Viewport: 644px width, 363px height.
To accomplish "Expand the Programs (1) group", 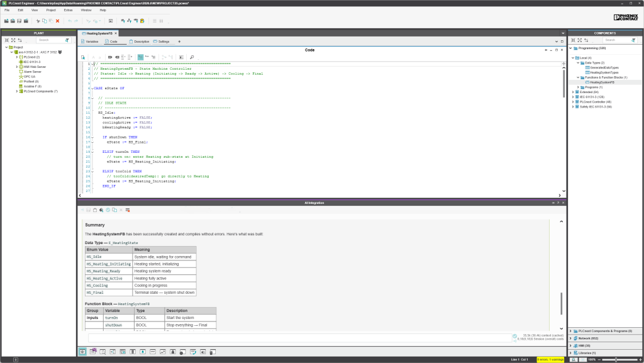I will point(578,87).
